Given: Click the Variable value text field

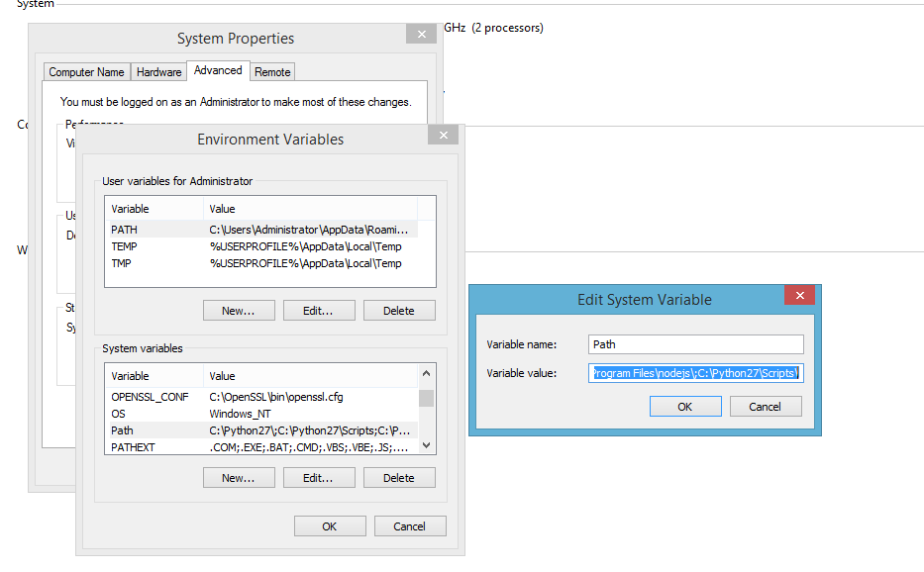Looking at the screenshot, I should (695, 373).
